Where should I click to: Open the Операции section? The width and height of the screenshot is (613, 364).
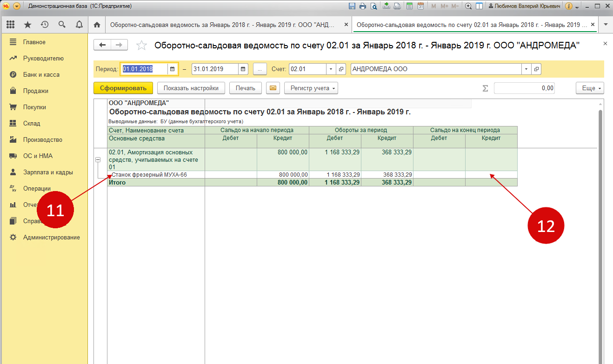pos(37,188)
